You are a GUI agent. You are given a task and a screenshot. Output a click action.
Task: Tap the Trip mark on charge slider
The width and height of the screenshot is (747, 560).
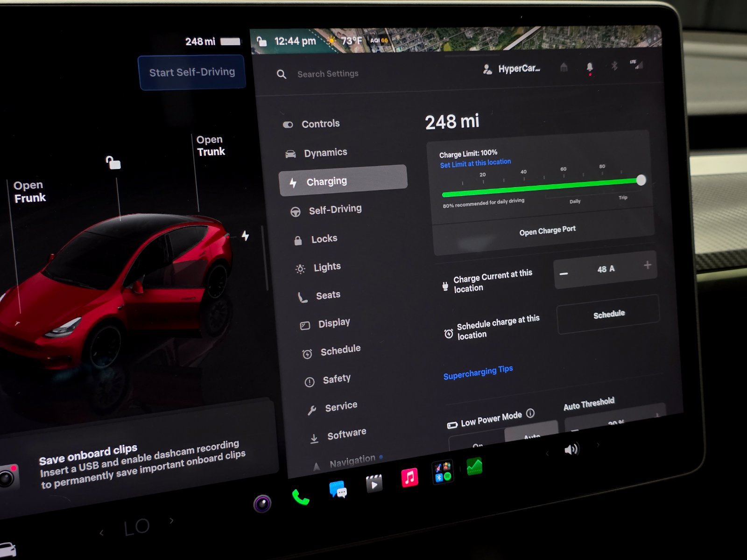[x=623, y=197]
